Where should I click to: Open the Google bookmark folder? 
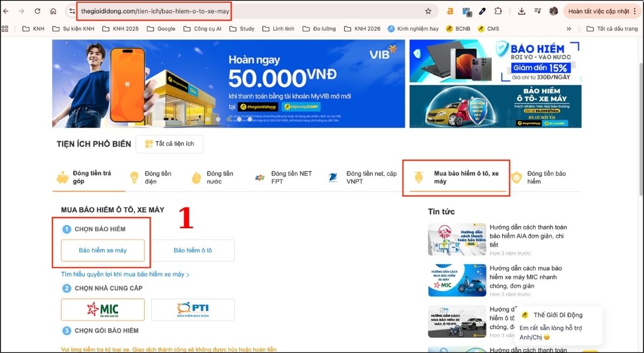(x=161, y=29)
